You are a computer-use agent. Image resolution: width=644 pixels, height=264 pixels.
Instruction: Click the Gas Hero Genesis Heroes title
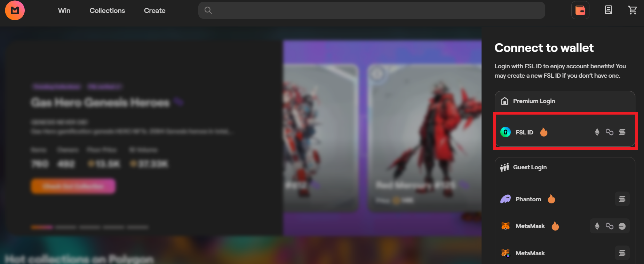pos(100,102)
